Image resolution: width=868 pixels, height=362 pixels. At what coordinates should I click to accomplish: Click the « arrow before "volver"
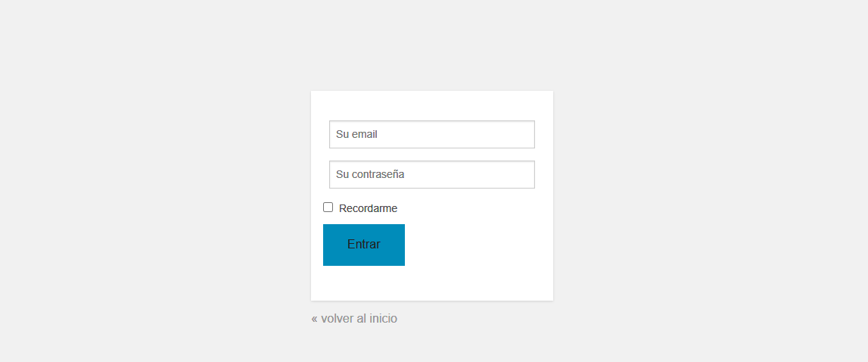point(314,319)
